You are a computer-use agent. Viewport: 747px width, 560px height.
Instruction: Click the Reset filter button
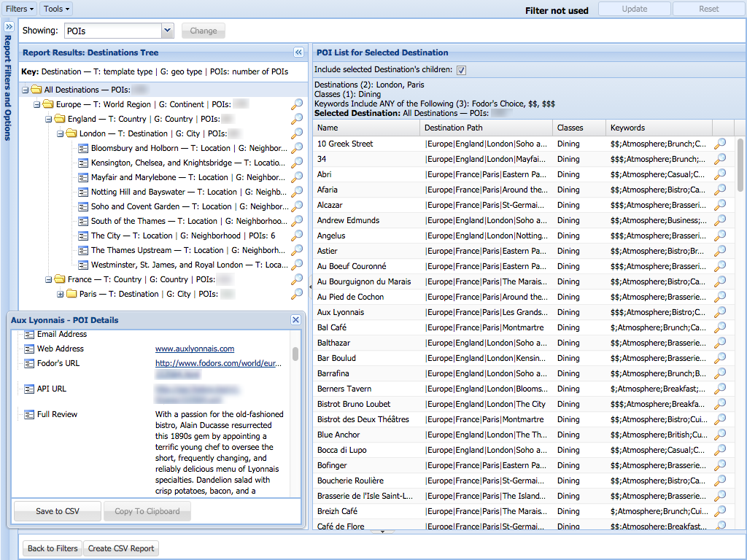tap(709, 9)
